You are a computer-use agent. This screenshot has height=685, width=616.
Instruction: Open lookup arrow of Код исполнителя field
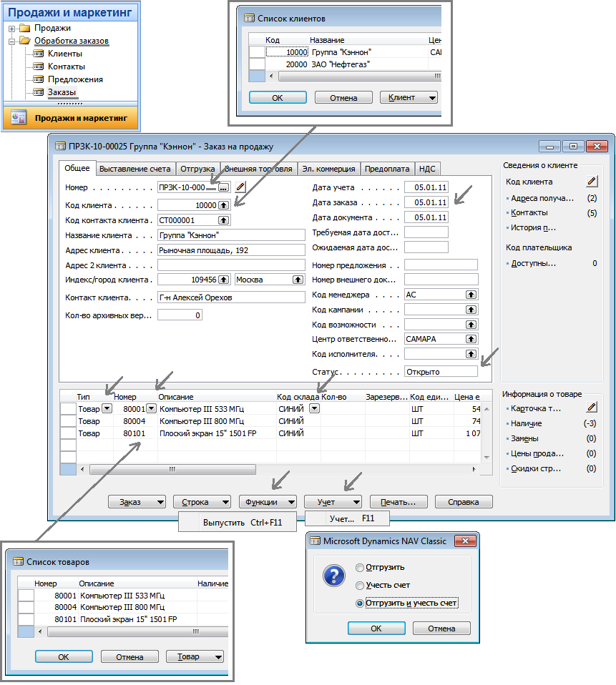coord(471,354)
